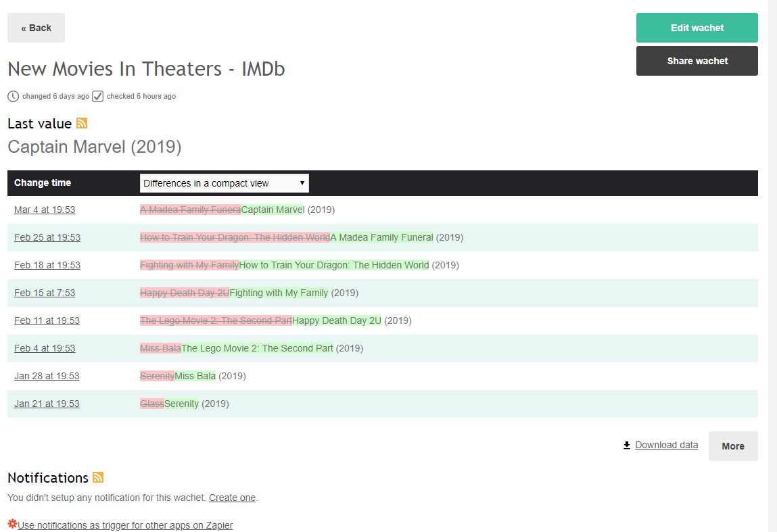Viewport: 777px width, 532px height.
Task: Open the Zapier notifications trigger link
Action: click(x=125, y=525)
